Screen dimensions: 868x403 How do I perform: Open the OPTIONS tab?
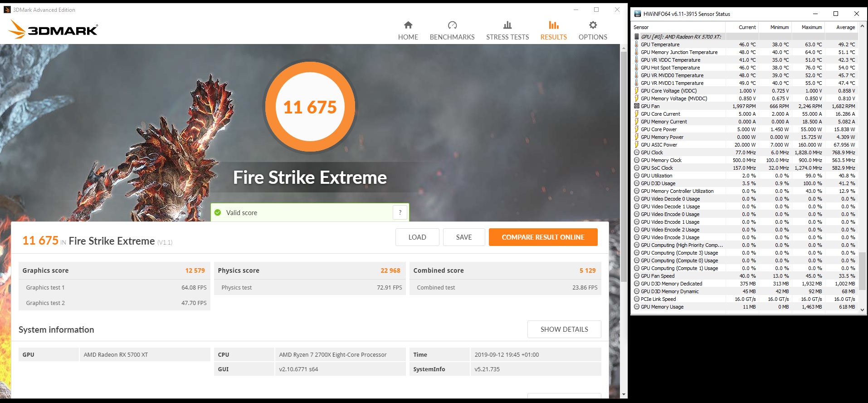pyautogui.click(x=593, y=31)
